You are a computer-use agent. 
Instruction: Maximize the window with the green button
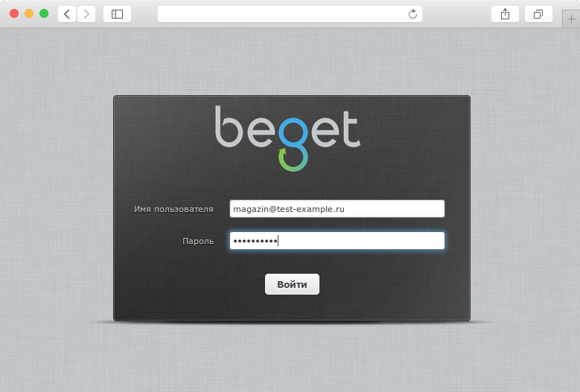pyautogui.click(x=44, y=13)
